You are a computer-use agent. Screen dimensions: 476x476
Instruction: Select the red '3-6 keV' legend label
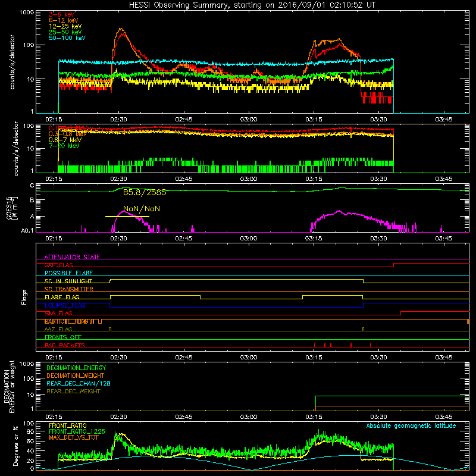[x=62, y=14]
